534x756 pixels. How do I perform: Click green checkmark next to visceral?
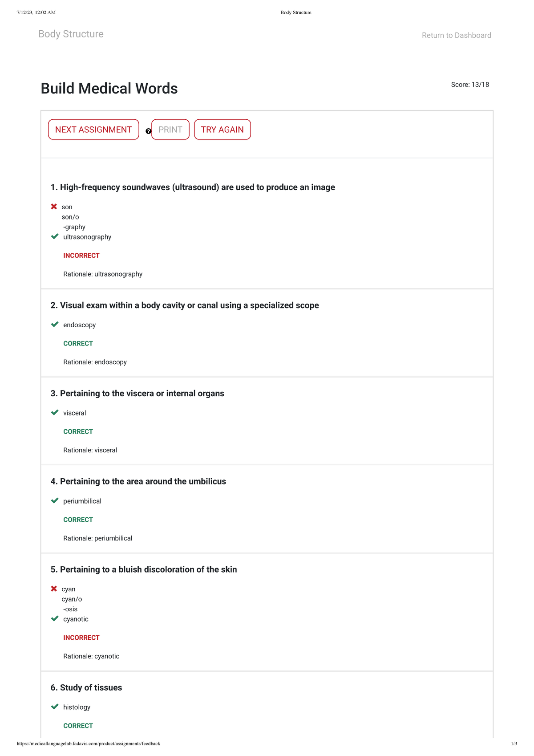[55, 413]
